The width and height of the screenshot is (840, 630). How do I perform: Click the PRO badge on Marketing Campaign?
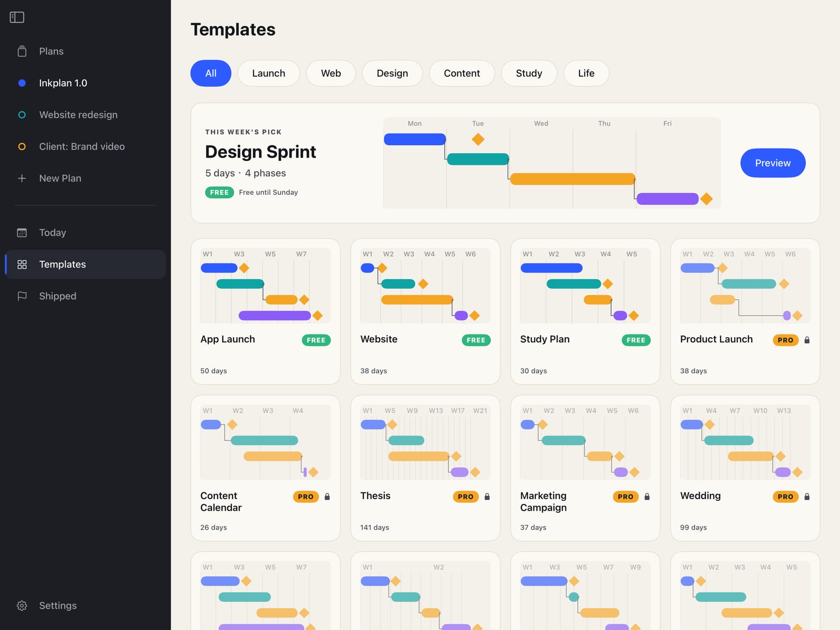[626, 497]
